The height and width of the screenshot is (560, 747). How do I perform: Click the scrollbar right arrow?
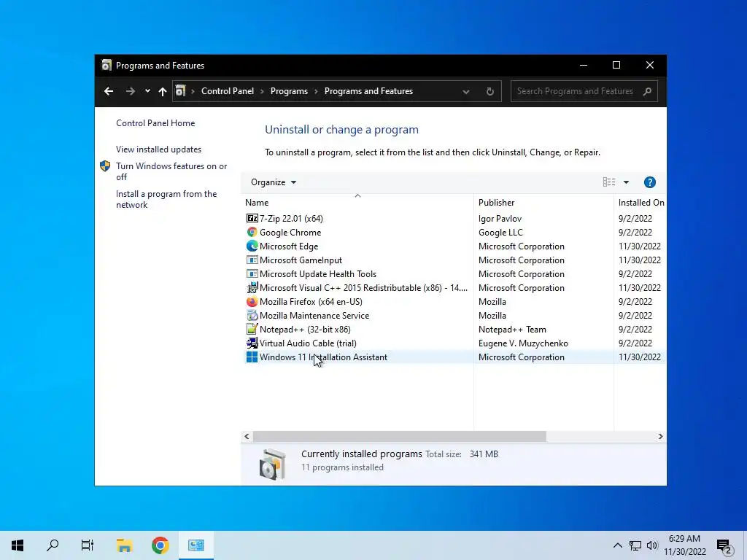coord(660,436)
